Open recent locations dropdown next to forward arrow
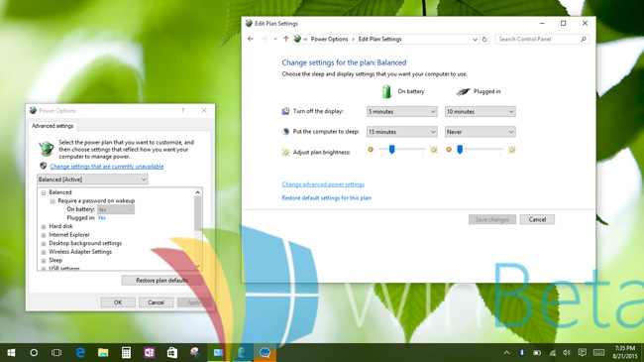Viewport: 644px width, 362px height. point(275,39)
